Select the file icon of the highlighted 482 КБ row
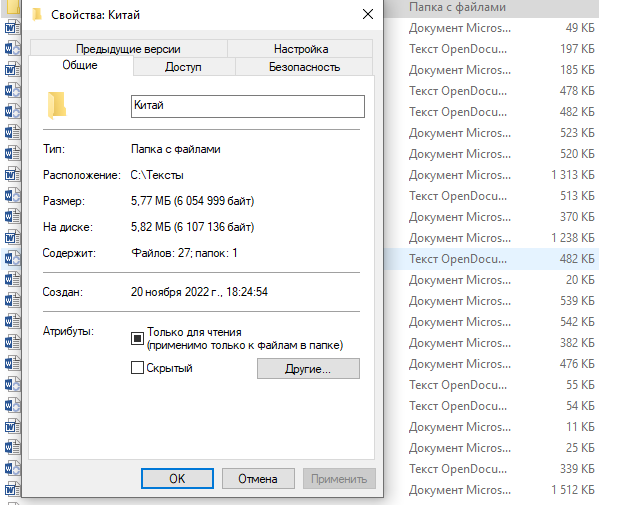This screenshot has width=633, height=505. (12, 259)
